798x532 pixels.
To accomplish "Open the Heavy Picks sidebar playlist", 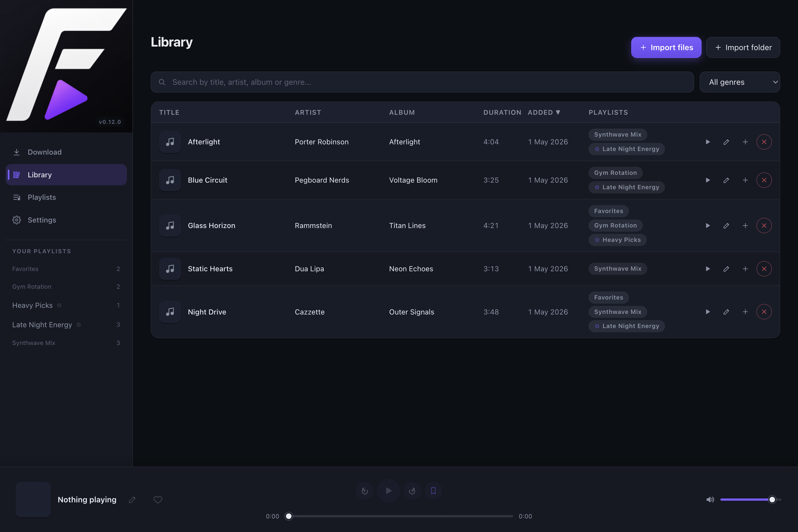I will coord(66,305).
